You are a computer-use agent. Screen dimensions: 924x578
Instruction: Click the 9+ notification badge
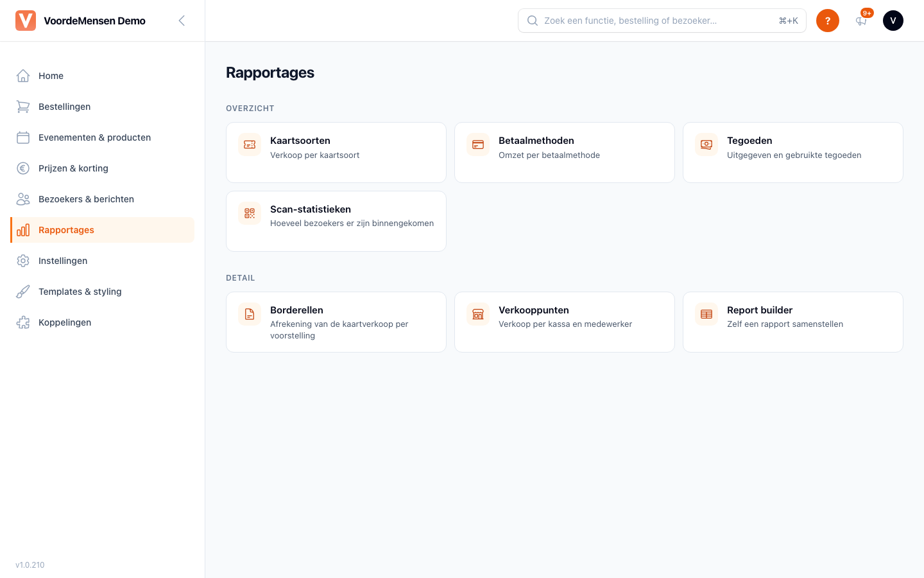(x=867, y=13)
